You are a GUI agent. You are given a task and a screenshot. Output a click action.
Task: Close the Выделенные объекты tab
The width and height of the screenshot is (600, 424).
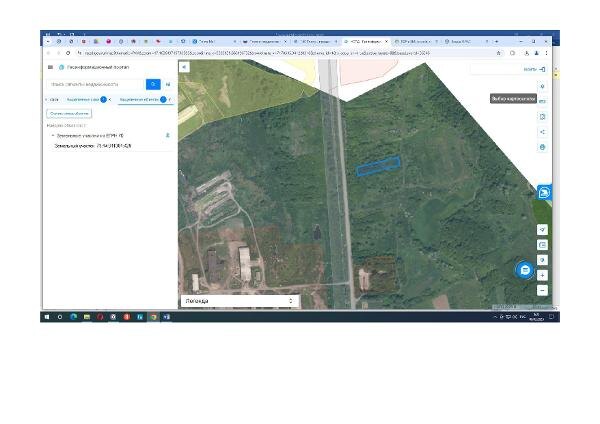(x=170, y=99)
